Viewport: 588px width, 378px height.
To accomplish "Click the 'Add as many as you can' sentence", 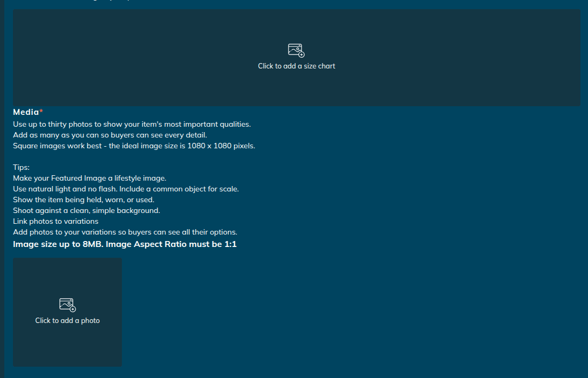I will coord(110,135).
